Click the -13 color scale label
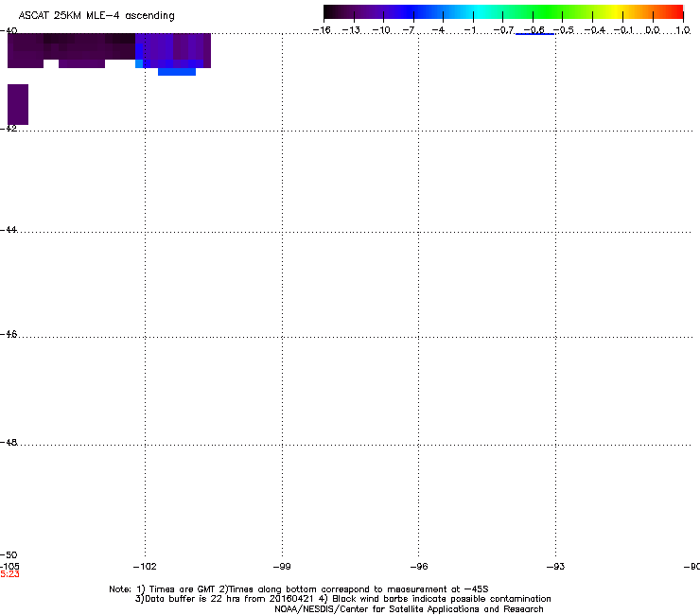The height and width of the screenshot is (615, 700). point(351,30)
